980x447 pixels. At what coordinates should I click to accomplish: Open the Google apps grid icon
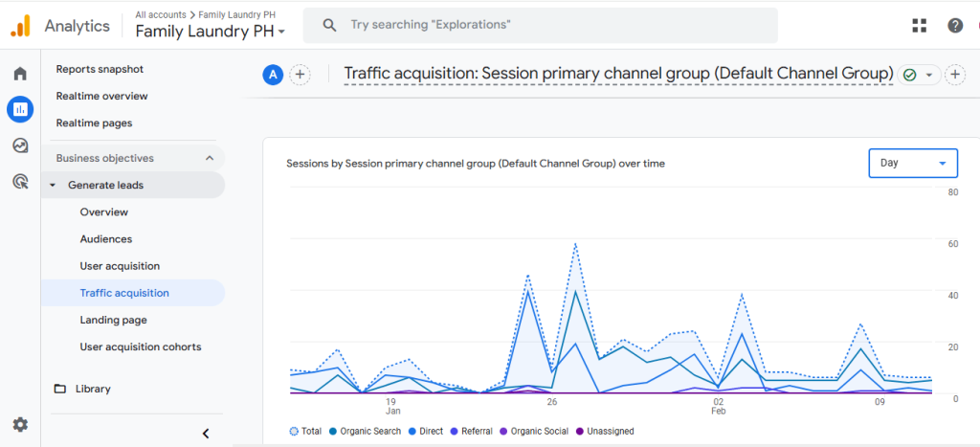(x=920, y=26)
